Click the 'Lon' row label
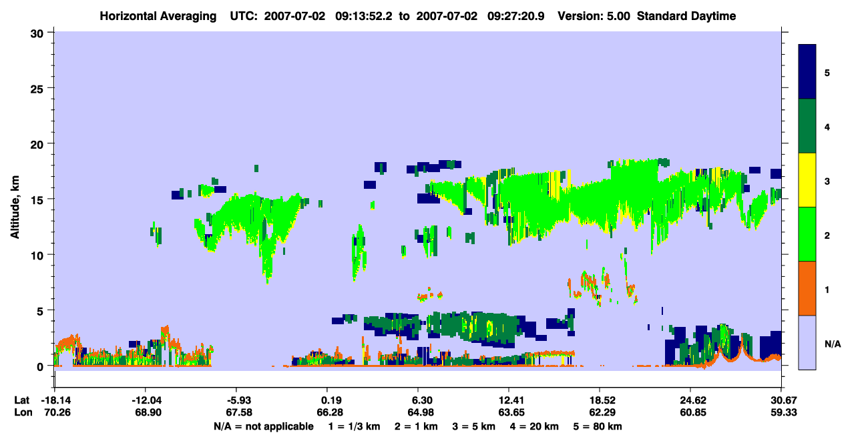This screenshot has width=868, height=445. pyautogui.click(x=23, y=413)
